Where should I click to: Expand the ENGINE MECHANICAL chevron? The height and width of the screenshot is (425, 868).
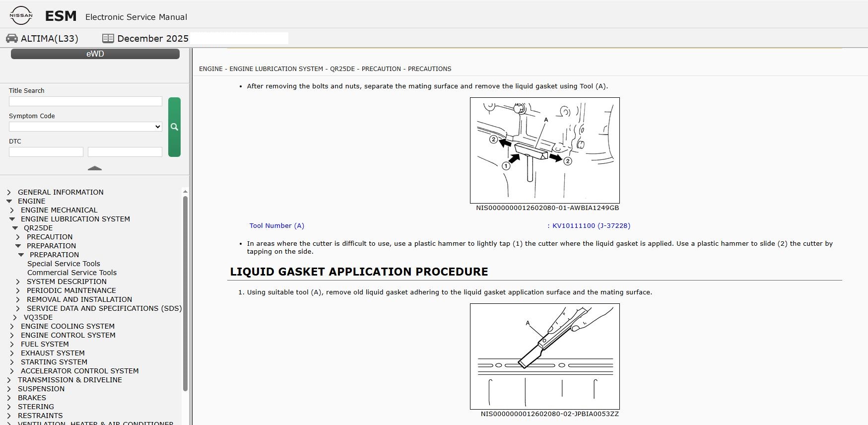click(x=12, y=210)
